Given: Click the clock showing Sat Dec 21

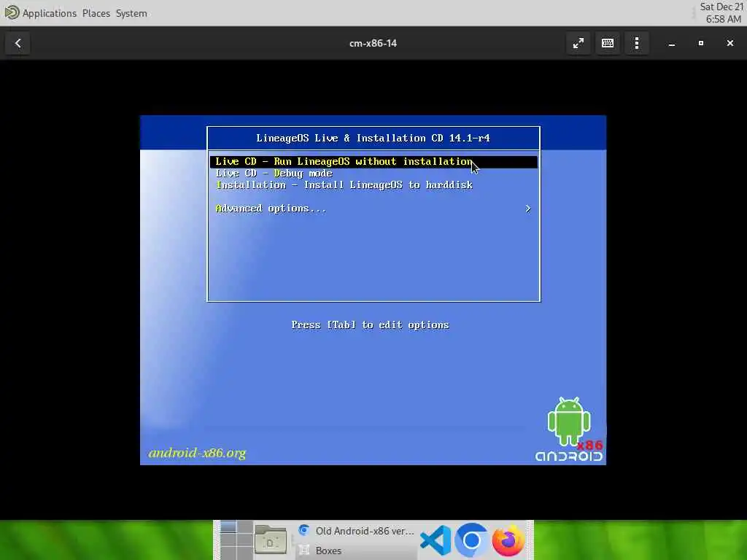Looking at the screenshot, I should click(721, 13).
